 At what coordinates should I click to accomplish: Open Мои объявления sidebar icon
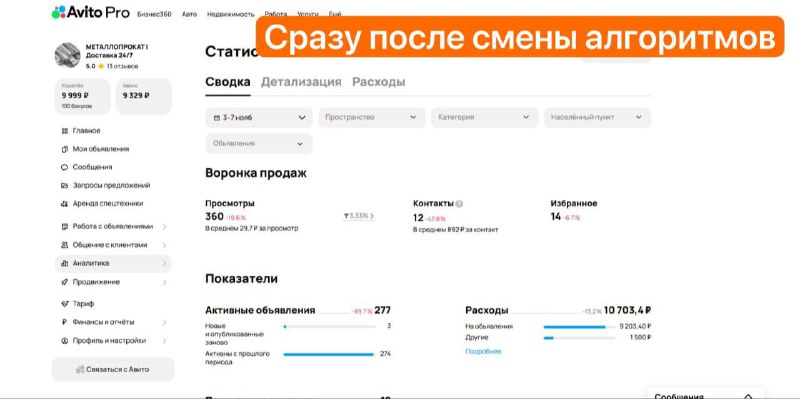tap(64, 149)
